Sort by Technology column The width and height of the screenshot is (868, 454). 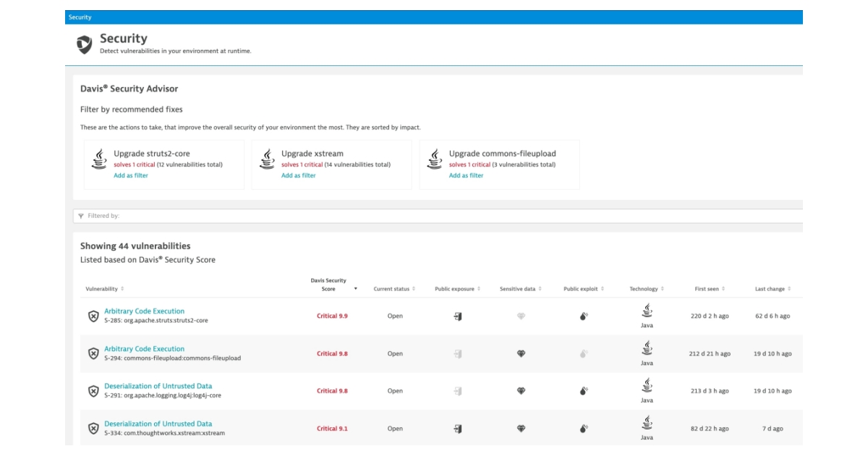(x=647, y=289)
